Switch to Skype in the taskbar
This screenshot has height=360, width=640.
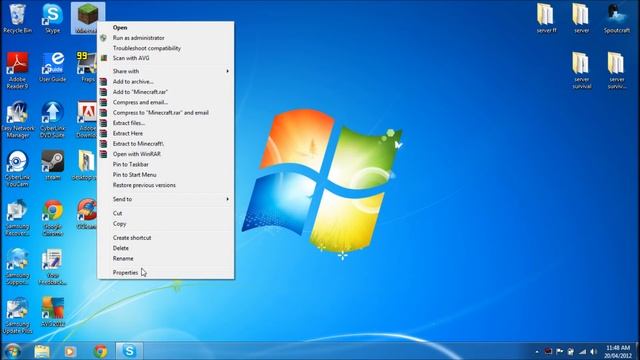pos(129,351)
